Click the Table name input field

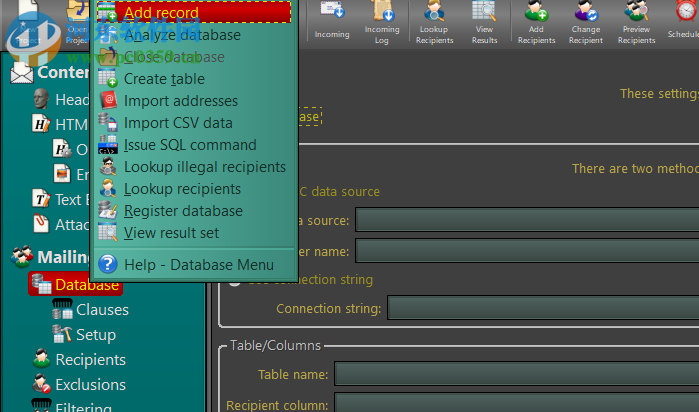(516, 375)
